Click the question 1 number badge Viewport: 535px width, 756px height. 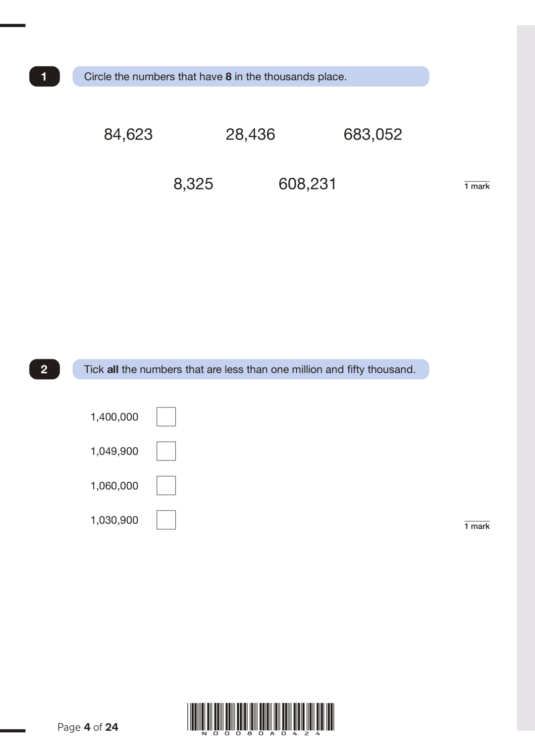45,76
